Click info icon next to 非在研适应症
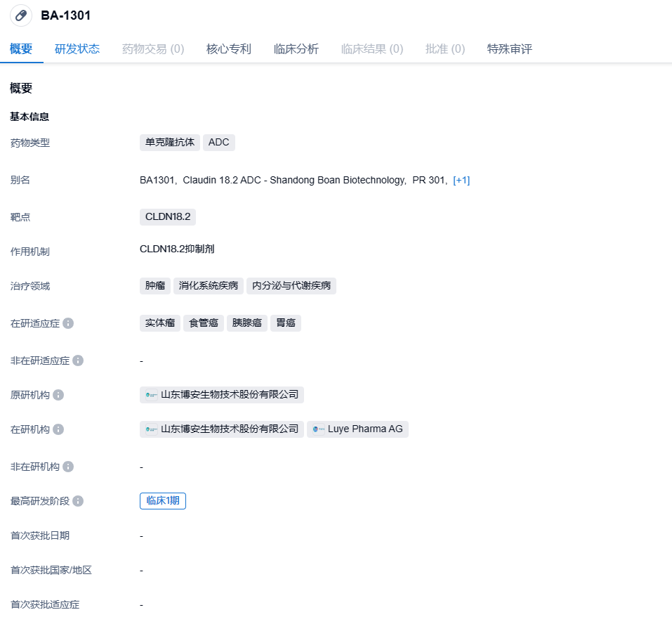Screen dimensions: 672x624 pyautogui.click(x=78, y=360)
